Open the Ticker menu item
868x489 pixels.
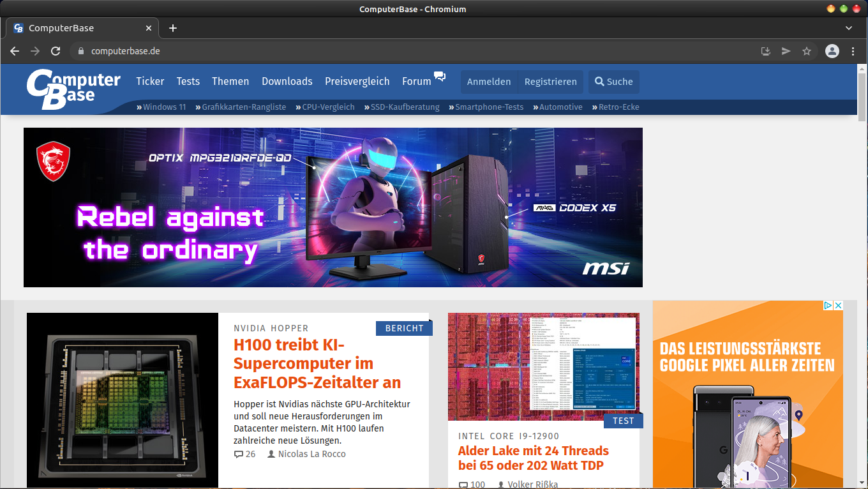click(x=150, y=81)
